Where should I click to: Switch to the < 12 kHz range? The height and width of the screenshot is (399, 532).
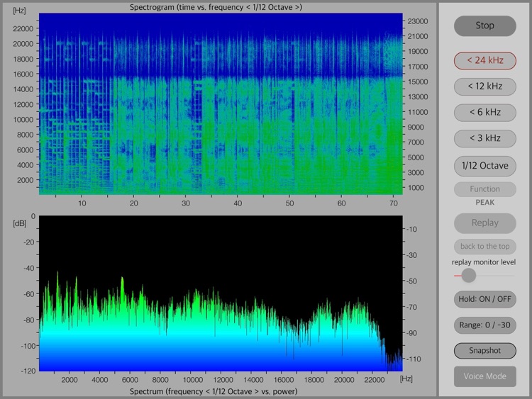tap(485, 86)
